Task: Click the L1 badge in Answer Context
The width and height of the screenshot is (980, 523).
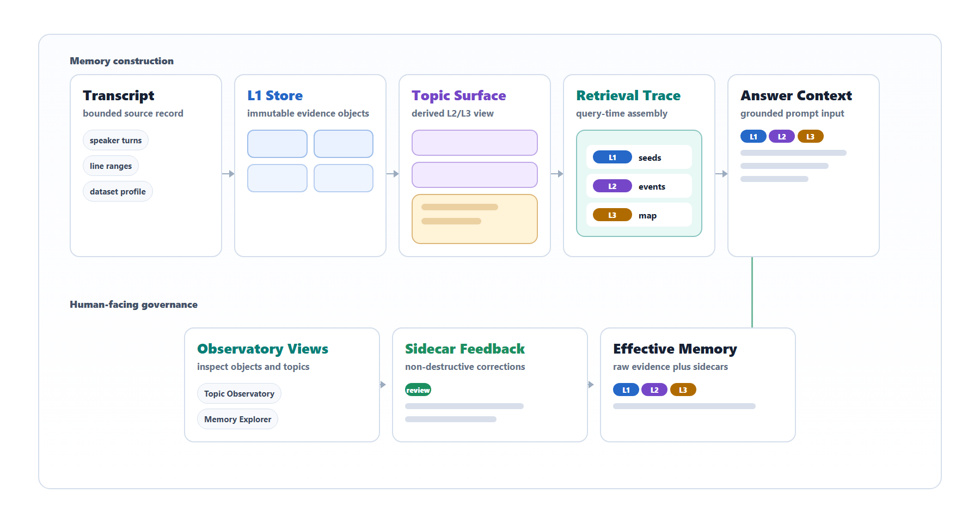Action: [x=754, y=136]
